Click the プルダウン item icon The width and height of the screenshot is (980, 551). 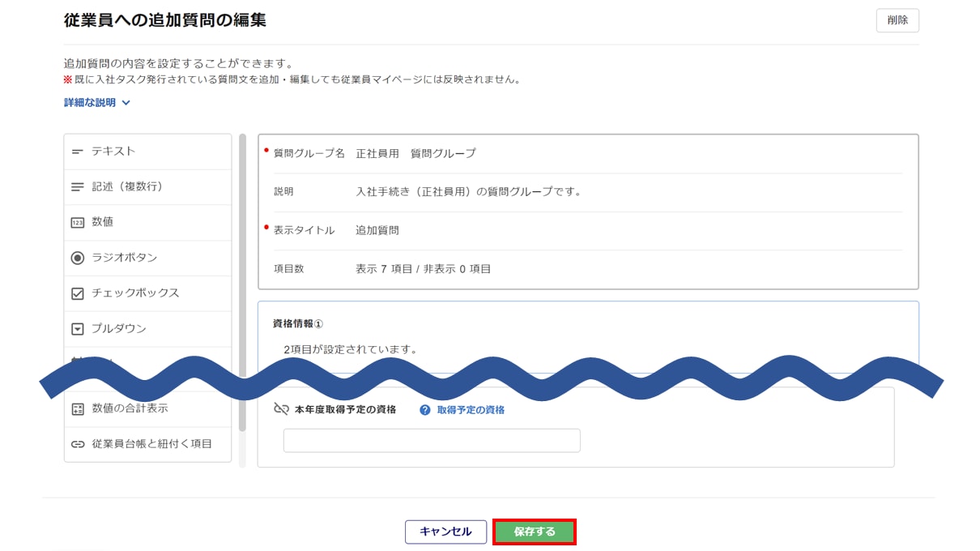(x=78, y=329)
